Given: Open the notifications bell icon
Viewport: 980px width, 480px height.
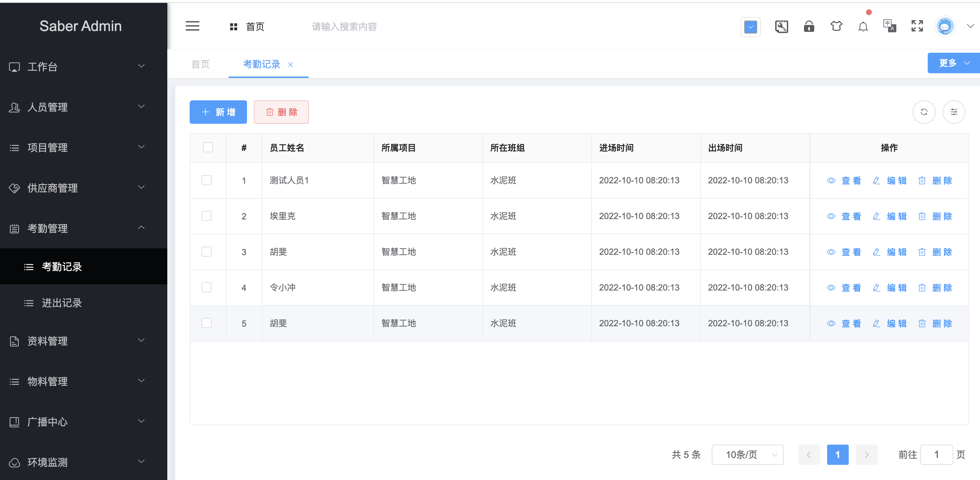Looking at the screenshot, I should [863, 27].
